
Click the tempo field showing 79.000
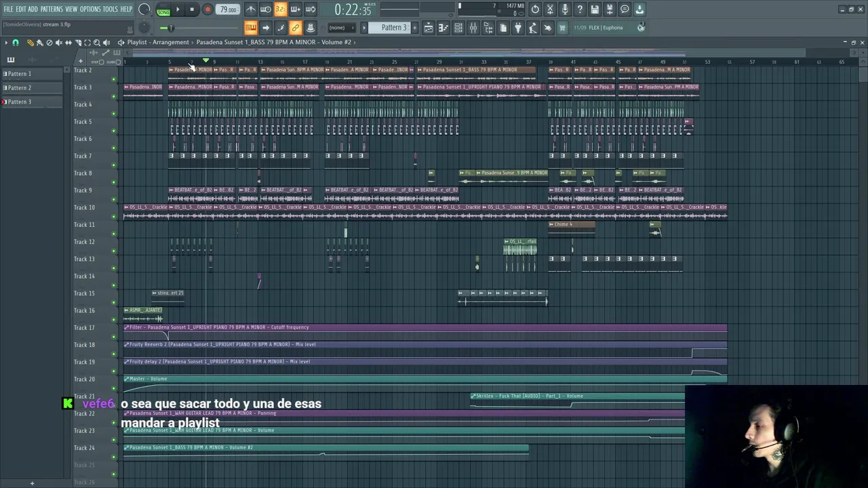pyautogui.click(x=228, y=9)
